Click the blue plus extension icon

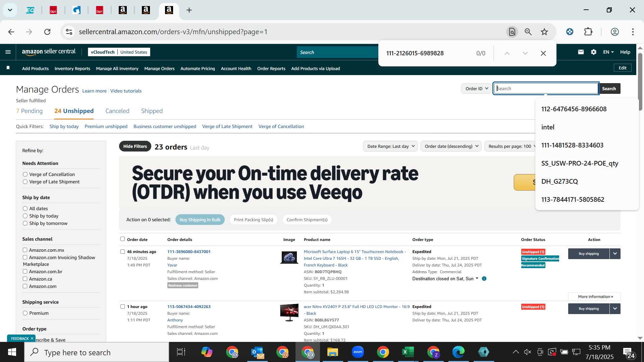(x=570, y=32)
